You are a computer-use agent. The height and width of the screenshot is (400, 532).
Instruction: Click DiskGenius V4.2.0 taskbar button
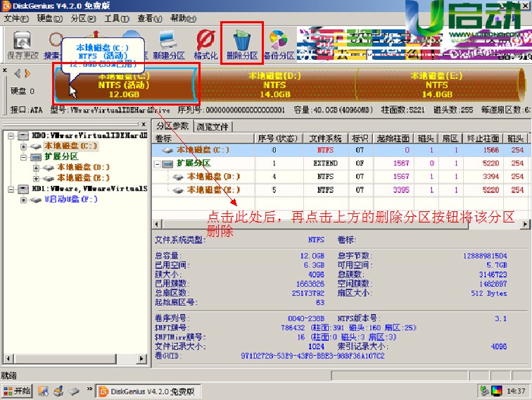[148, 391]
